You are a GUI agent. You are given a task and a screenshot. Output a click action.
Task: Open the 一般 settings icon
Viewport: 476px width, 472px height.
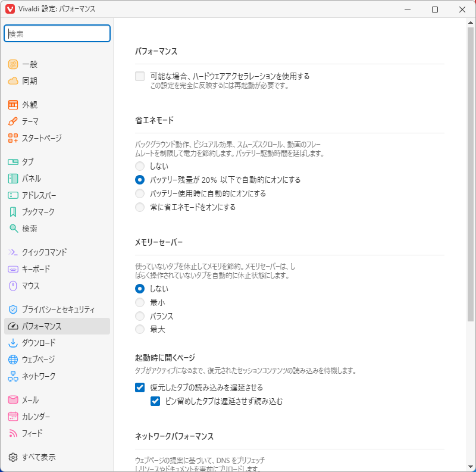point(12,64)
